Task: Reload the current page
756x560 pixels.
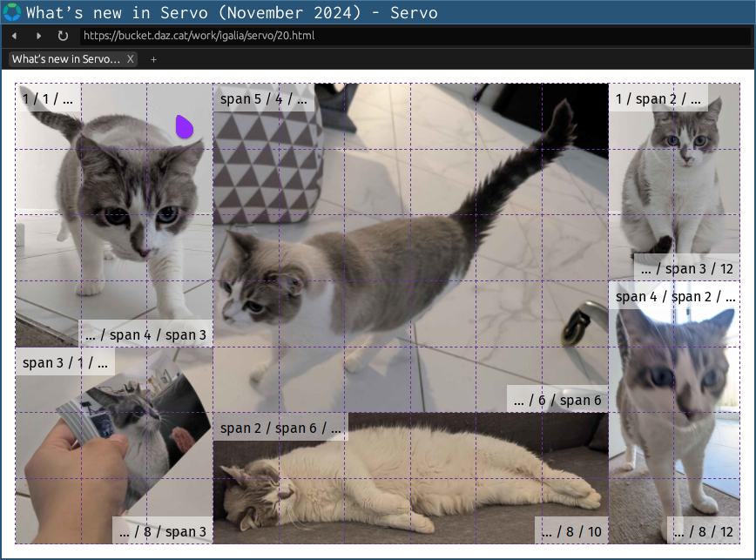Action: pyautogui.click(x=62, y=37)
